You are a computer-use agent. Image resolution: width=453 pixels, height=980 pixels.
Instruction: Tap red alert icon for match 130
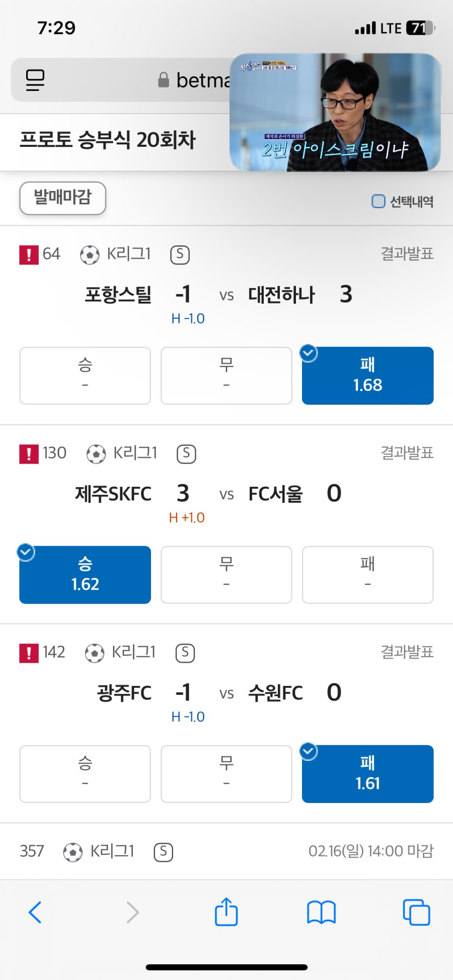29,454
